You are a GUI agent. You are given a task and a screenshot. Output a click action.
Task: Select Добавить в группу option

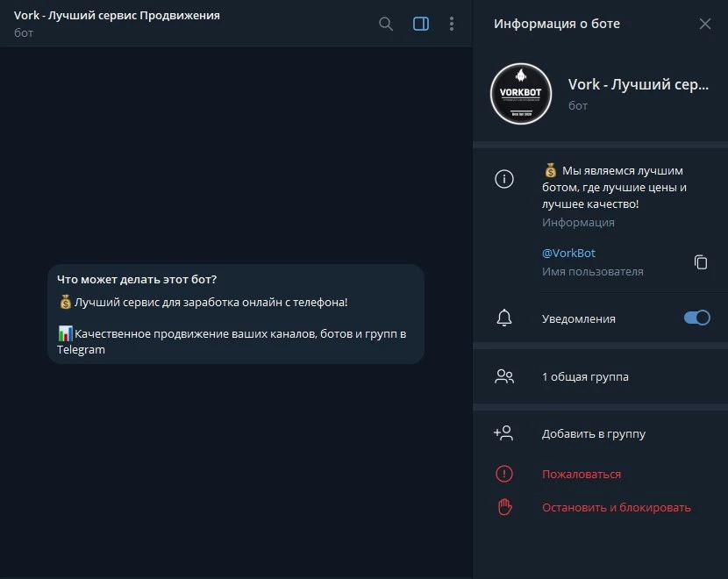(x=593, y=433)
